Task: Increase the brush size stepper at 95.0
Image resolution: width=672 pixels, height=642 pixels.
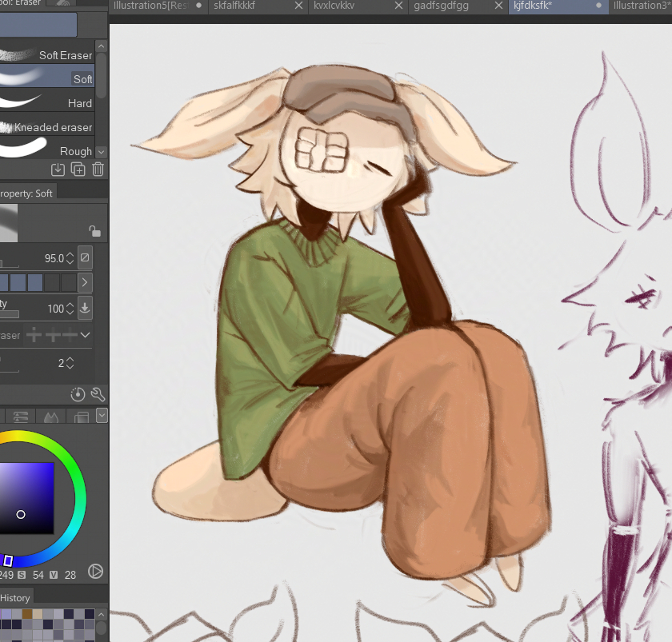Action: [70, 254]
